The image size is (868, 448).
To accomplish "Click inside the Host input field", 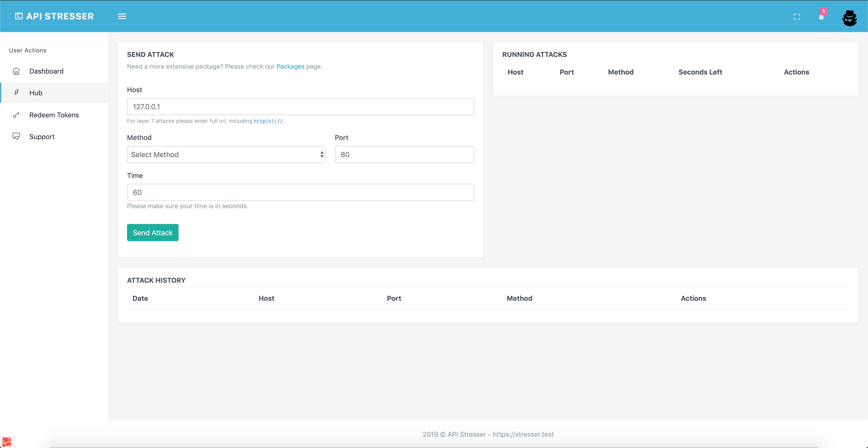I will click(x=300, y=106).
